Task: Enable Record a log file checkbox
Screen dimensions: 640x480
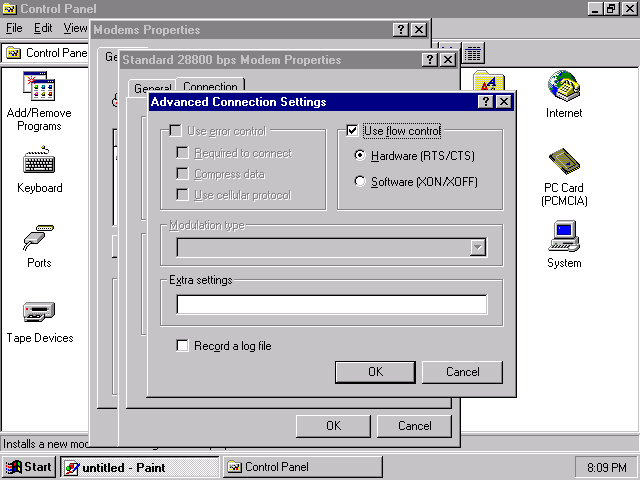Action: coord(182,346)
